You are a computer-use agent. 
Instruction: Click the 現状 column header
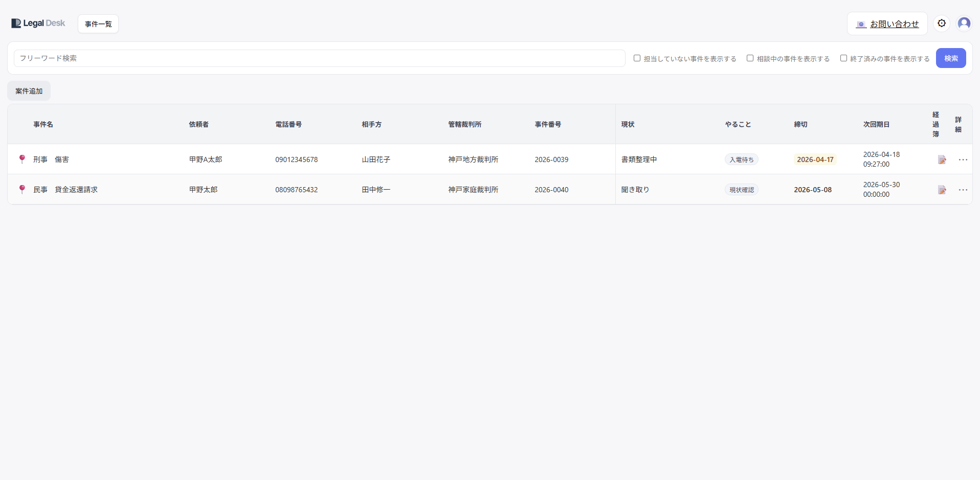tap(628, 124)
